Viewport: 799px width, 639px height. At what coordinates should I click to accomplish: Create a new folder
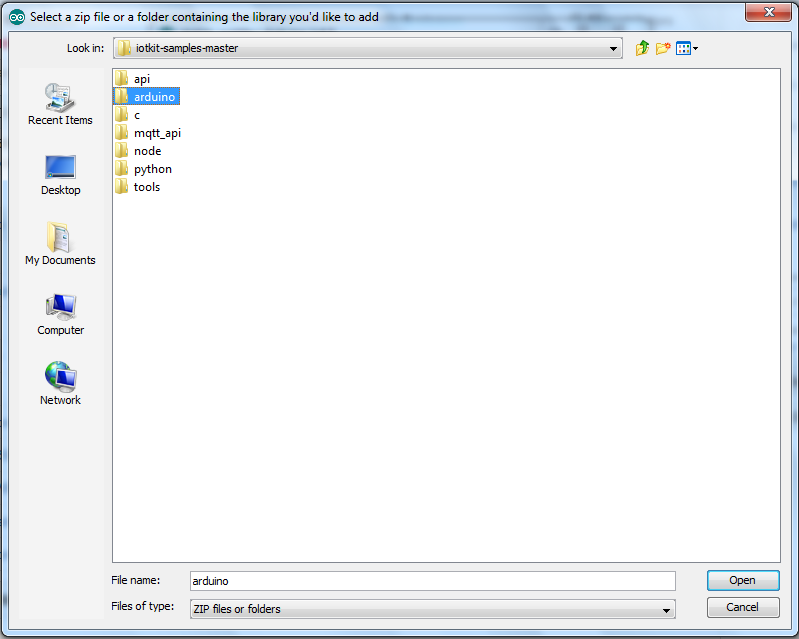663,48
